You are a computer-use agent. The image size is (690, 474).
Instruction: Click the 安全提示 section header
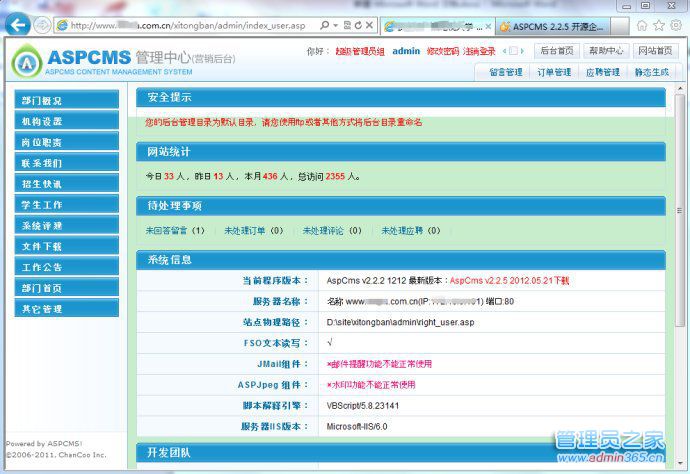pos(401,97)
